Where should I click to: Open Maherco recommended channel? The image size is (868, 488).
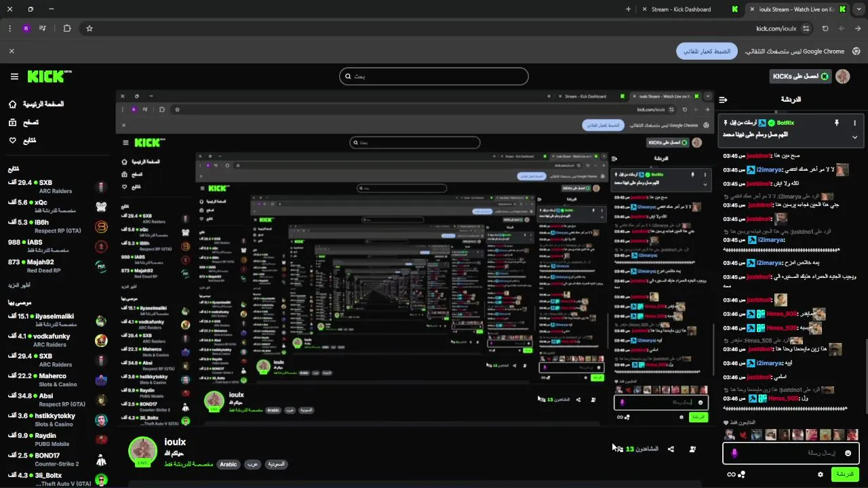click(x=58, y=380)
